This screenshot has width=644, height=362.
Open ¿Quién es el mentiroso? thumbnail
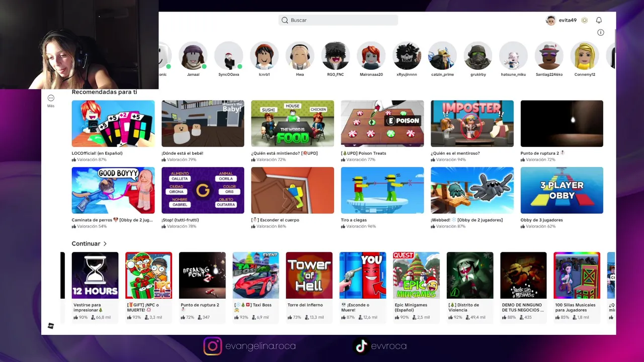click(x=472, y=124)
